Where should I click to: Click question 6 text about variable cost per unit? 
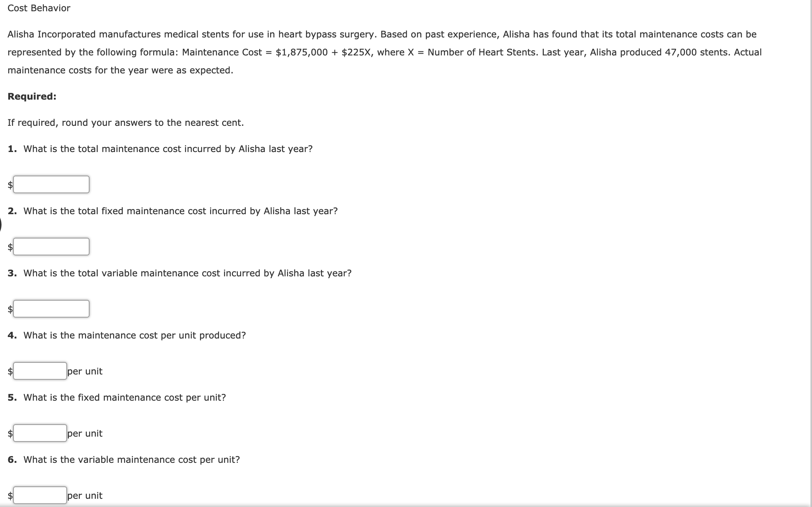[x=124, y=459]
